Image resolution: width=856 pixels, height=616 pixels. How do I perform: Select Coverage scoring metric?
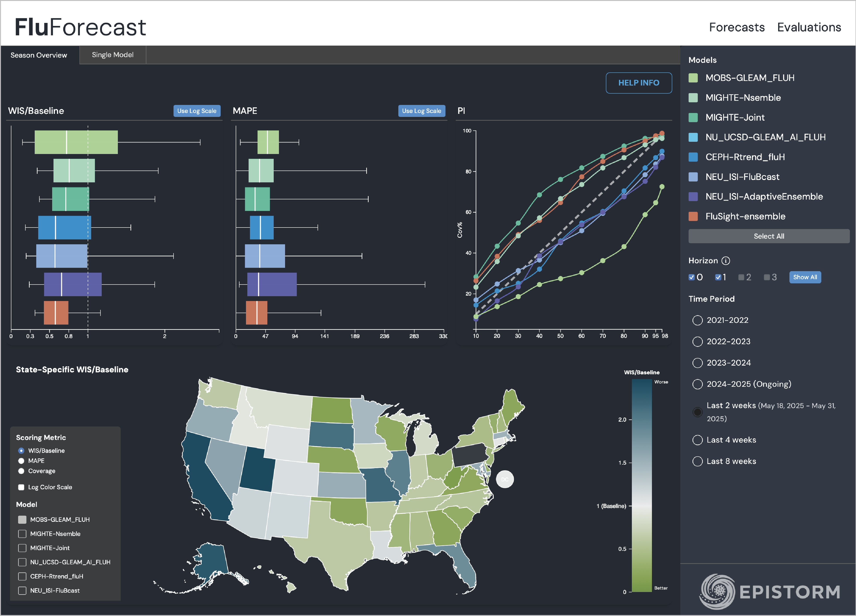point(21,471)
